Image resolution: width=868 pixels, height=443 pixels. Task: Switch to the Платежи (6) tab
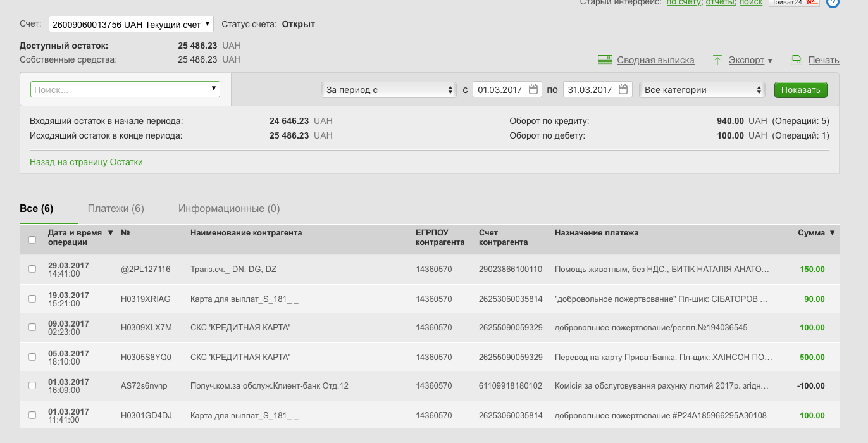(x=116, y=209)
